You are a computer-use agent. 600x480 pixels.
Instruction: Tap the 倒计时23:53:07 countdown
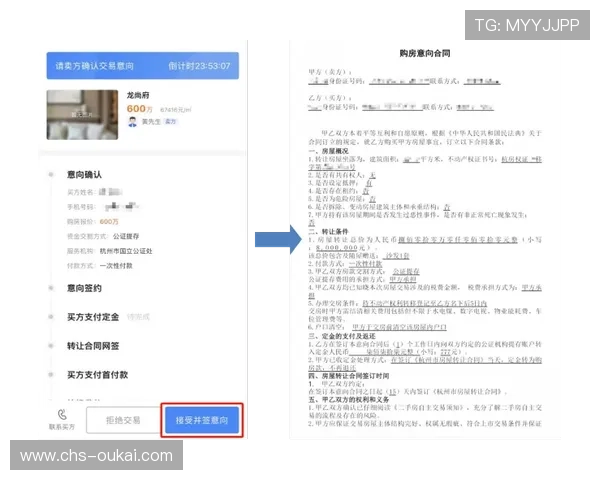(x=199, y=66)
